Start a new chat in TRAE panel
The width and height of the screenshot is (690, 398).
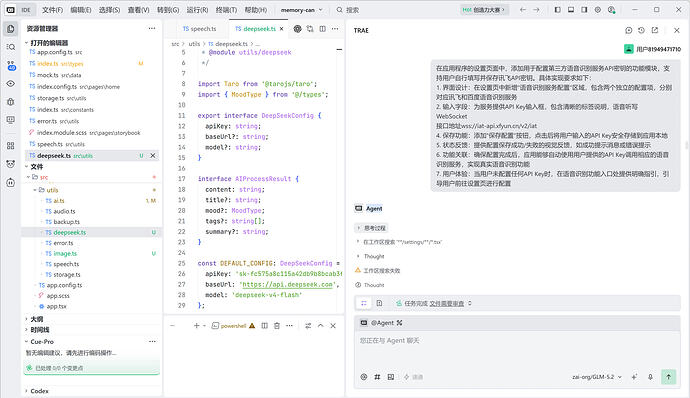(628, 30)
